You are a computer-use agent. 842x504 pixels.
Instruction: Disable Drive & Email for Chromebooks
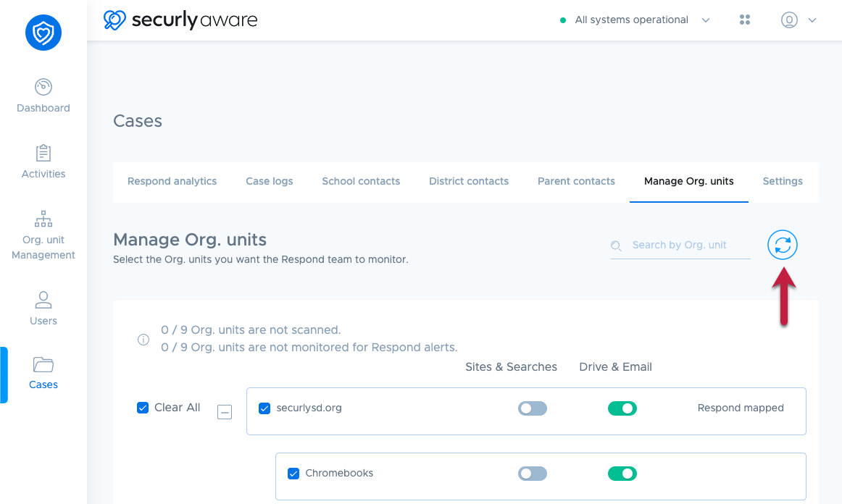coord(622,474)
